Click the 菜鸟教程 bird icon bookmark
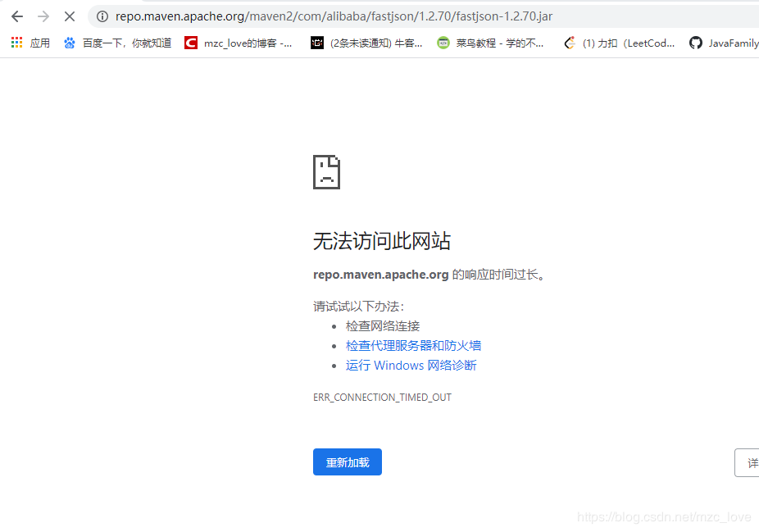 click(x=443, y=43)
